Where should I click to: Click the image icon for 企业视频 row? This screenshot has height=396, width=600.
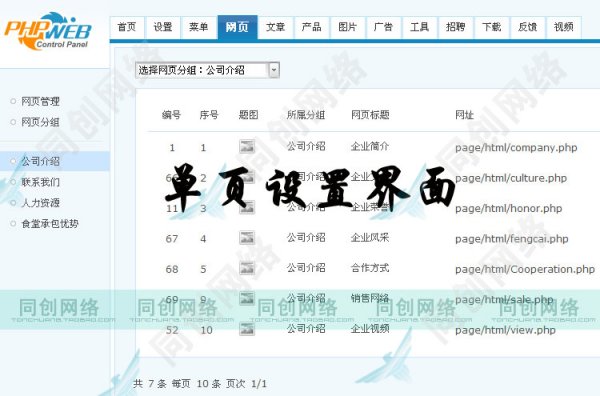[247, 329]
